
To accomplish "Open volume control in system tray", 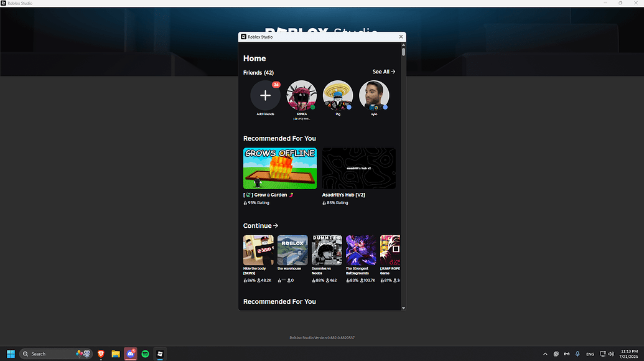I will click(x=611, y=354).
